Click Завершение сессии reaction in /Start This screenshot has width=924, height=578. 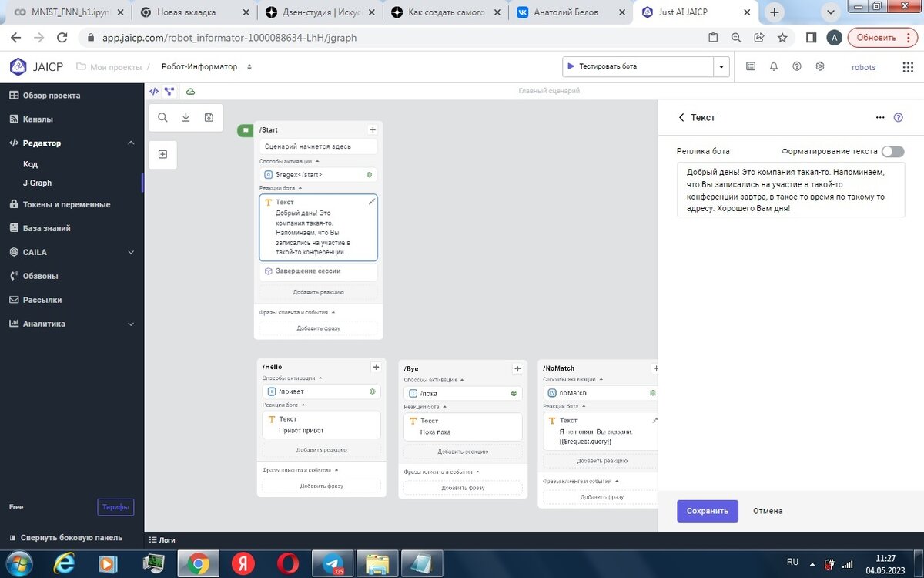click(318, 271)
